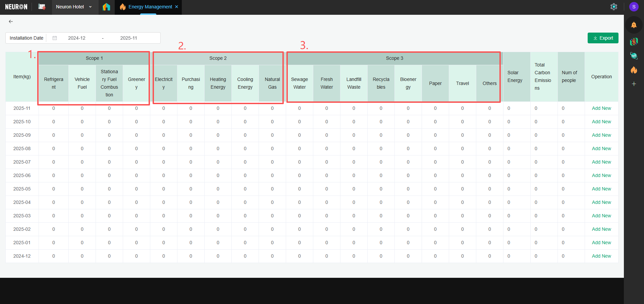Open the home page icon tab
644x304 pixels.
[x=106, y=7]
